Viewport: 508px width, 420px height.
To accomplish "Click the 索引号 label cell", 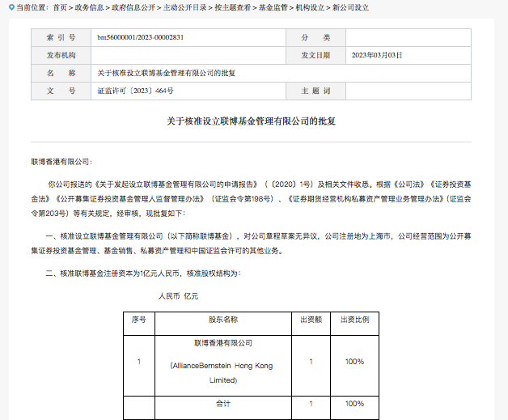I will pyautogui.click(x=61, y=37).
